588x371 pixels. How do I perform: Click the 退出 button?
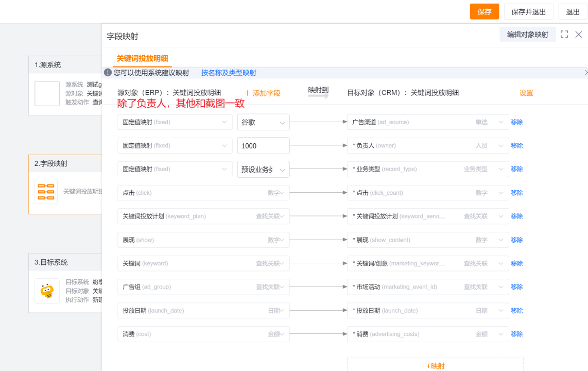[x=572, y=12]
